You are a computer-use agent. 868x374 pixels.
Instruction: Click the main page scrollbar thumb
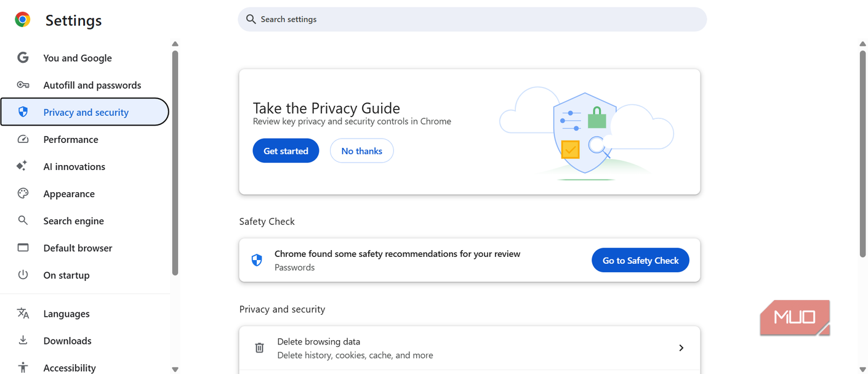tap(862, 153)
